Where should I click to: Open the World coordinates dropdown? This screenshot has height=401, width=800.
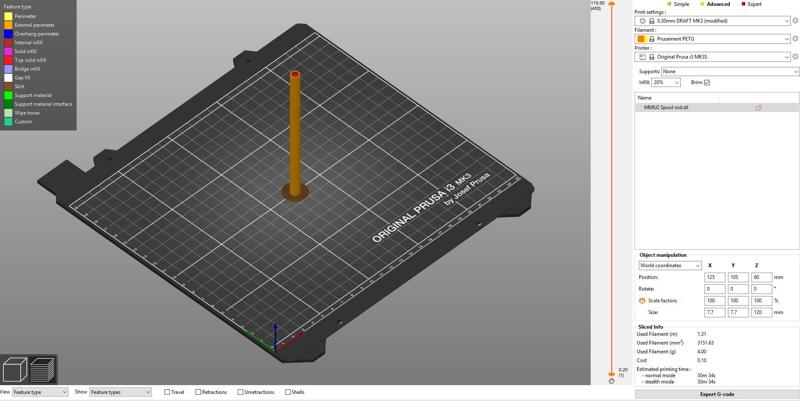(670, 265)
